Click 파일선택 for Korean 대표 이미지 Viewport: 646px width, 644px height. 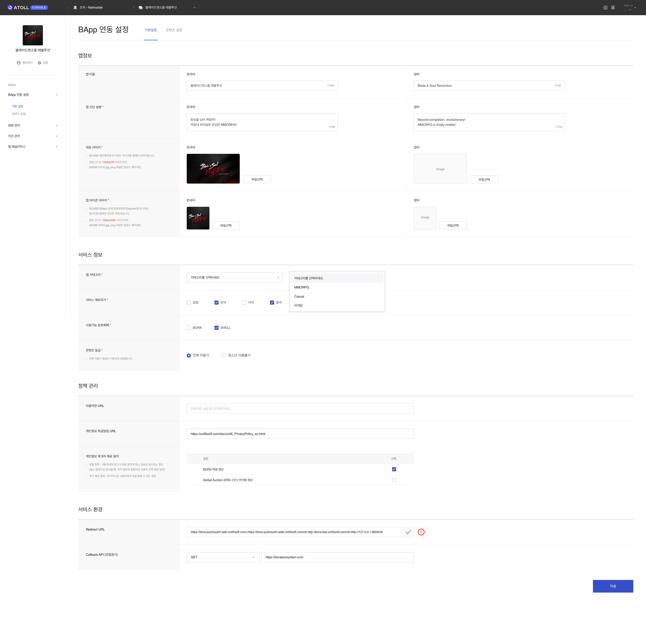click(257, 180)
